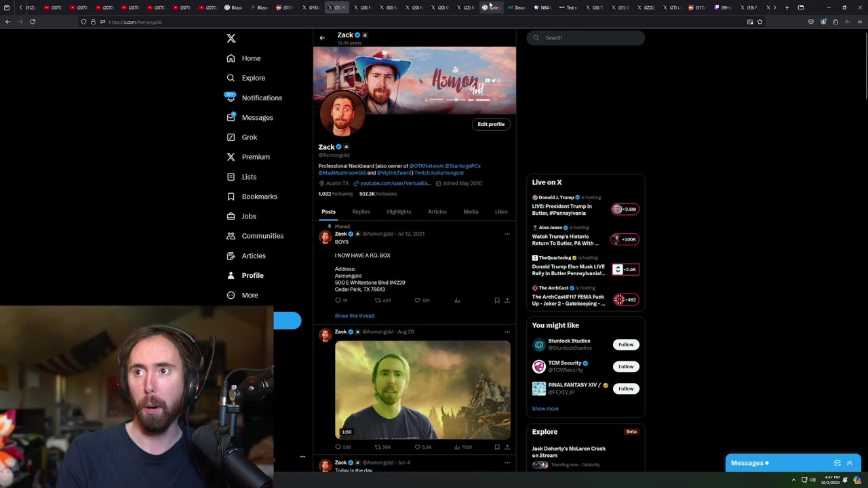Open Articles in the sidebar
This screenshot has height=488, width=868.
[x=246, y=256]
